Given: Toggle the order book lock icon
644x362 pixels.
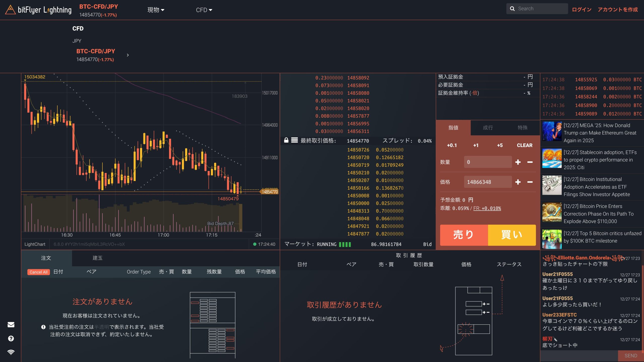Looking at the screenshot, I should click(286, 140).
